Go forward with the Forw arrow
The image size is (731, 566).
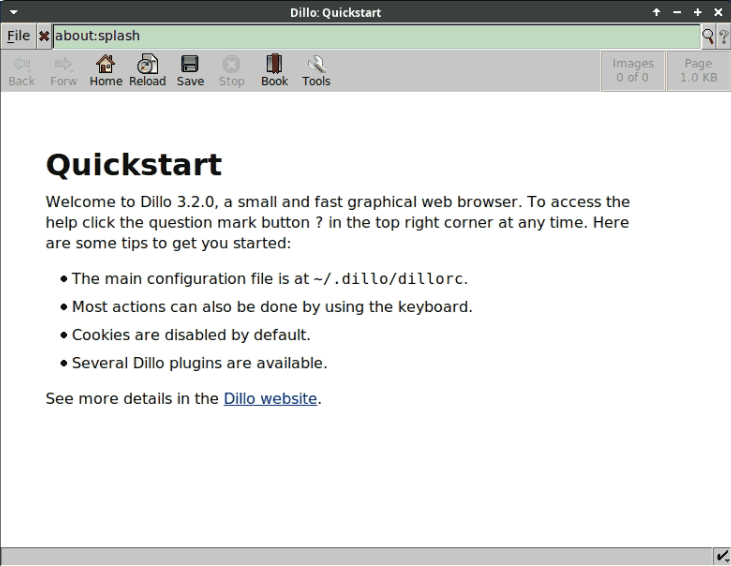(63, 71)
